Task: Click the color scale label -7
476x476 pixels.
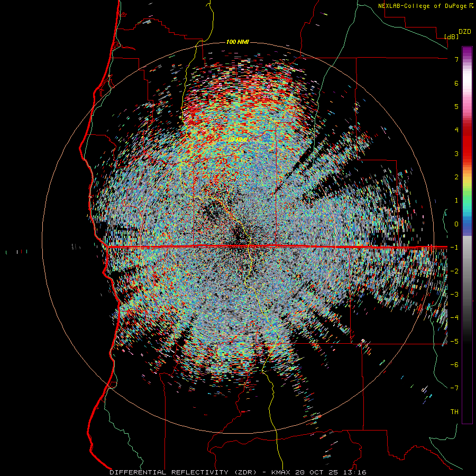Action: tap(454, 388)
